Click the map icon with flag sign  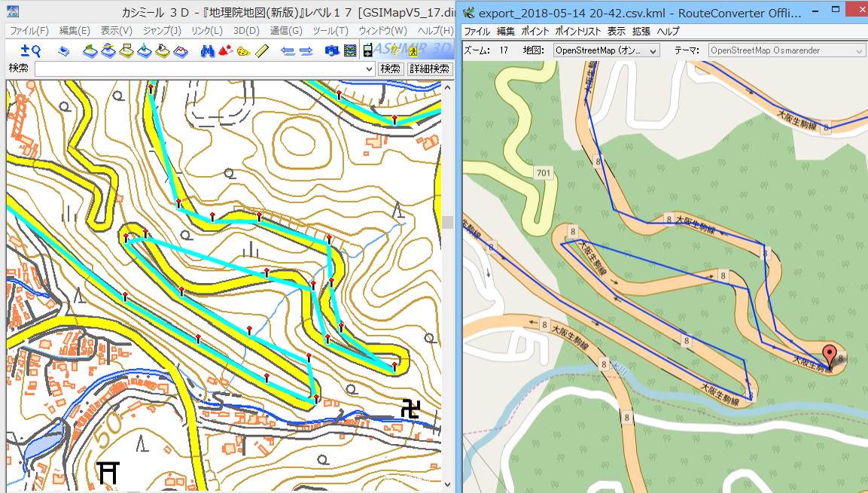(126, 51)
